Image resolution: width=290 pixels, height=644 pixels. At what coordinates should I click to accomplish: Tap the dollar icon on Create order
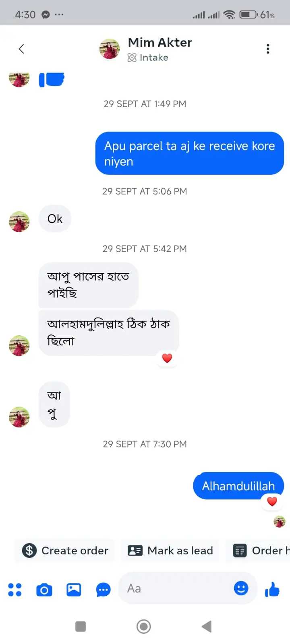29,550
